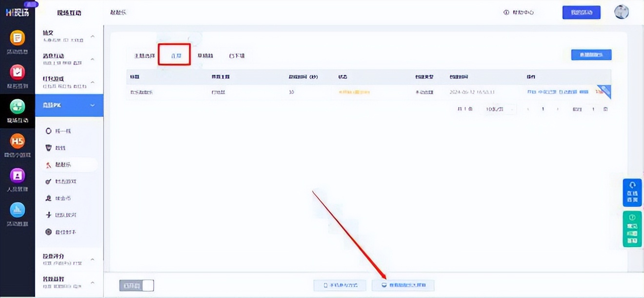The image size is (644, 298).
Task: Click the big screen display button at bottom
Action: point(402,285)
